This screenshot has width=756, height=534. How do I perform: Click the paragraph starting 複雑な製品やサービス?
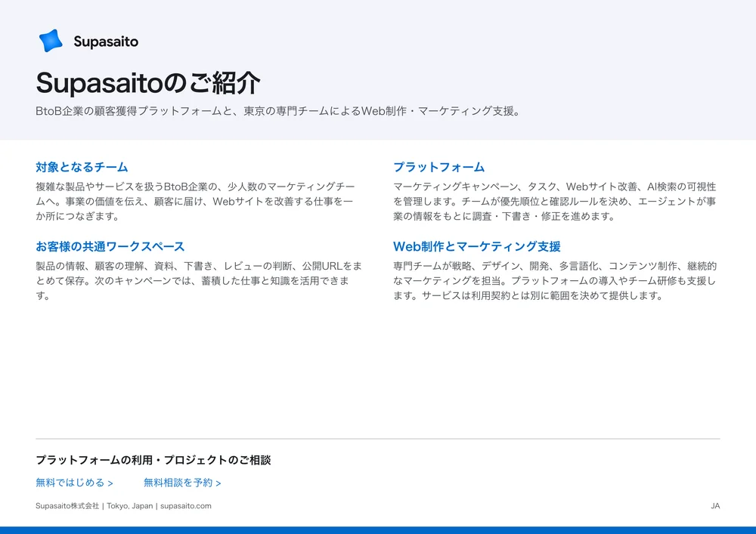196,201
